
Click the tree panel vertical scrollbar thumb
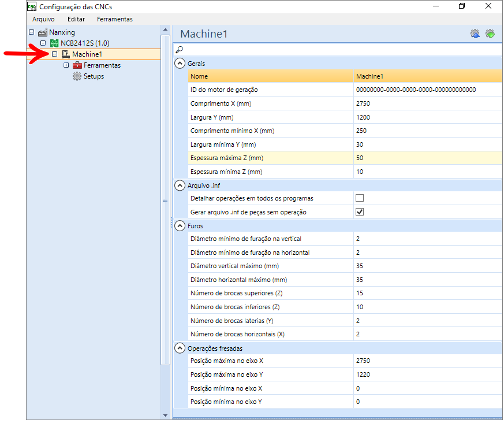(165, 200)
